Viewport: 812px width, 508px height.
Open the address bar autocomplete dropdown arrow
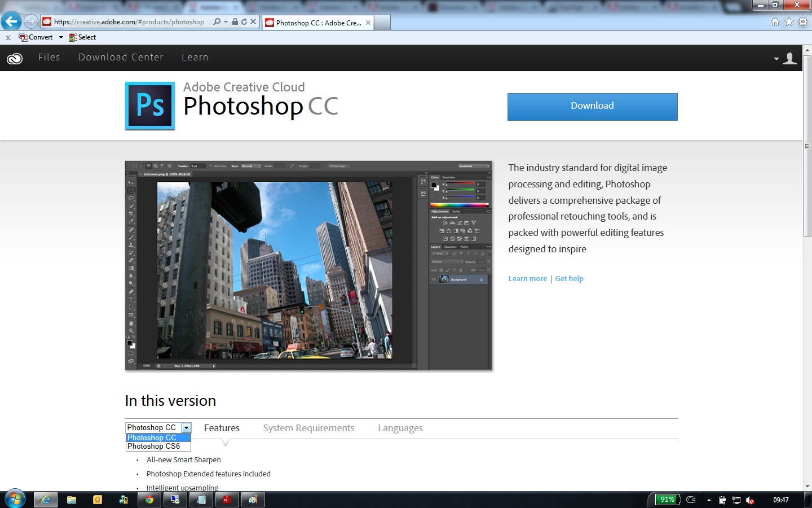coord(226,22)
